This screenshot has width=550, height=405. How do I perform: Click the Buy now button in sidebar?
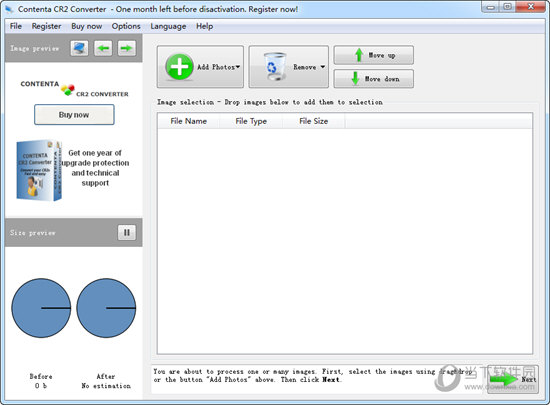(x=74, y=115)
